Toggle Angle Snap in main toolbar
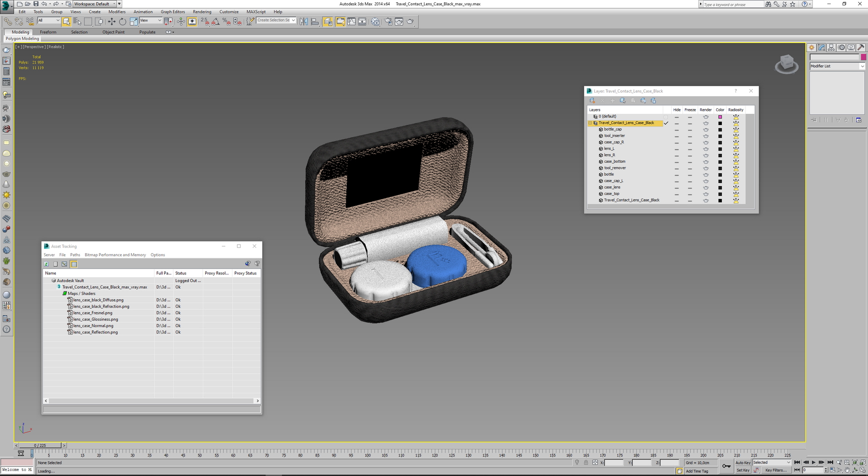This screenshot has width=868, height=476. click(x=216, y=21)
